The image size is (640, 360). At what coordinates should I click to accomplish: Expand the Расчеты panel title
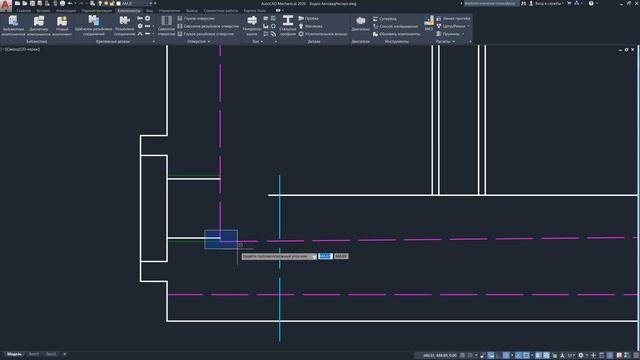pos(445,42)
